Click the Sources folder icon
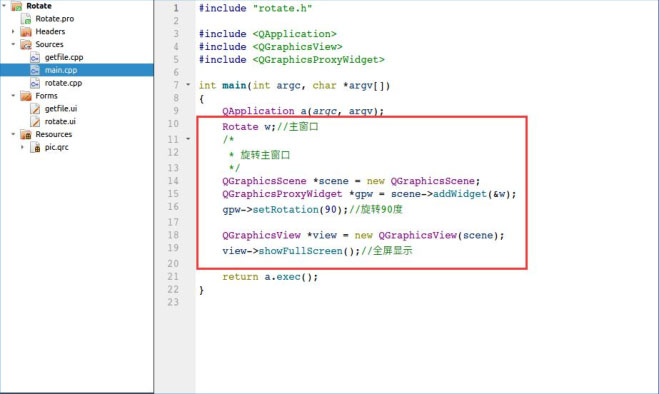The width and height of the screenshot is (659, 394). click(26, 45)
